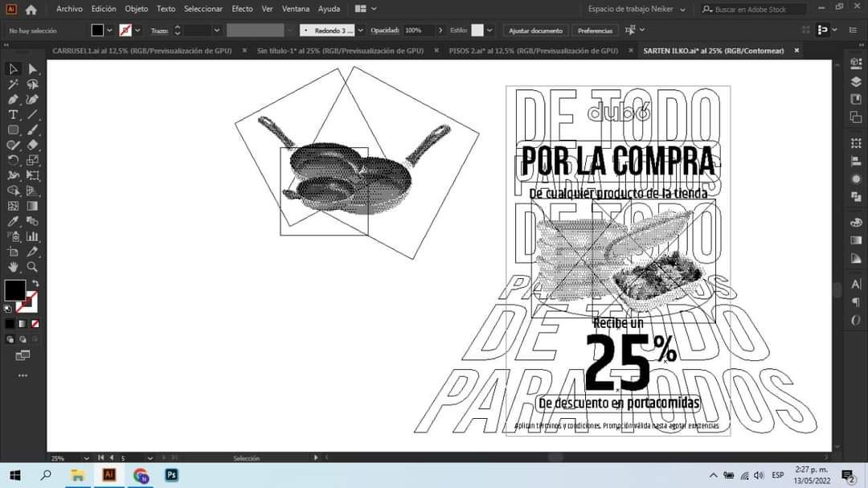This screenshot has height=488, width=868.
Task: Select the Free Transform tool
Action: coord(33,175)
